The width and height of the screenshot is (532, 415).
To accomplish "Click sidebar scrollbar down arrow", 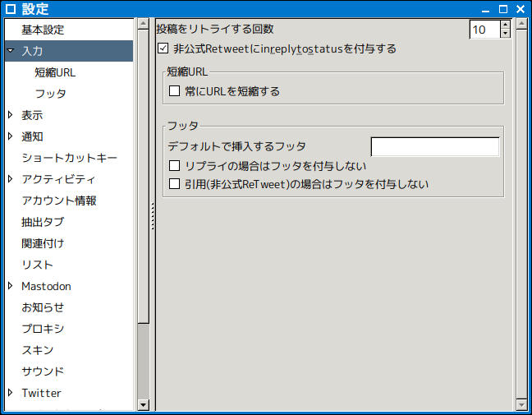I will coord(144,404).
